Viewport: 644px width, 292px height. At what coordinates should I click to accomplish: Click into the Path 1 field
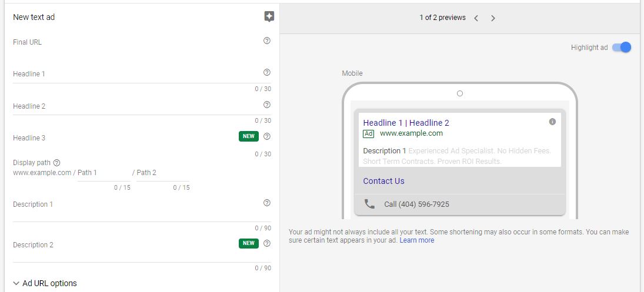(104, 173)
